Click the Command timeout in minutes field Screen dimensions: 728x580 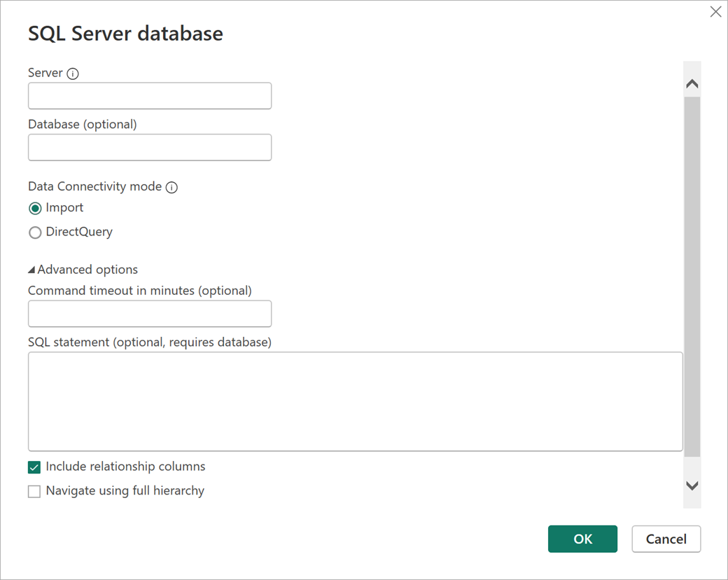pos(149,313)
